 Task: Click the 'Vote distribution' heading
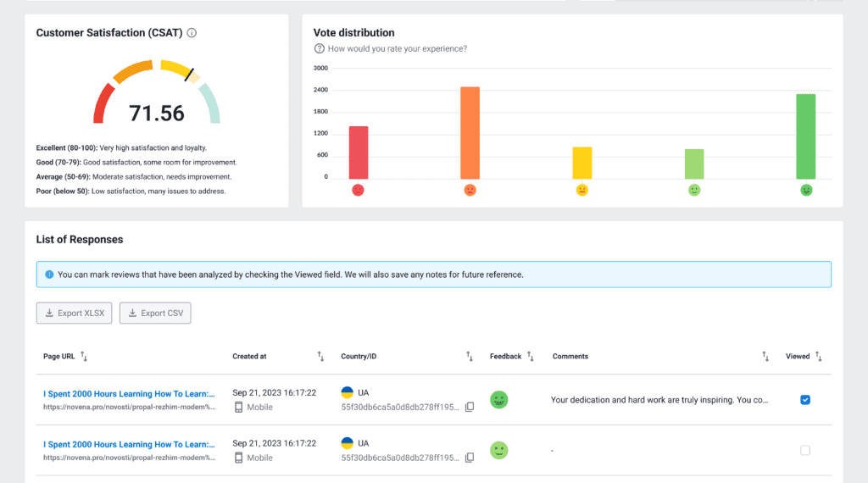click(x=353, y=33)
